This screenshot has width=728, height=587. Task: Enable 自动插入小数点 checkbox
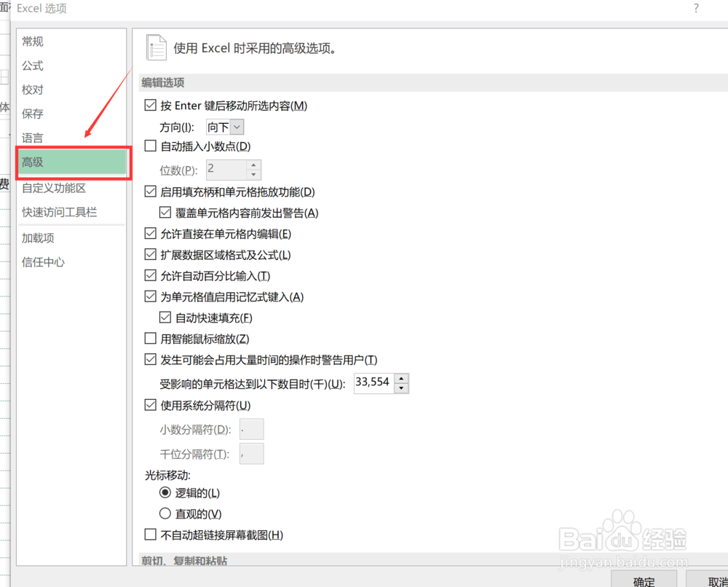pyautogui.click(x=151, y=146)
